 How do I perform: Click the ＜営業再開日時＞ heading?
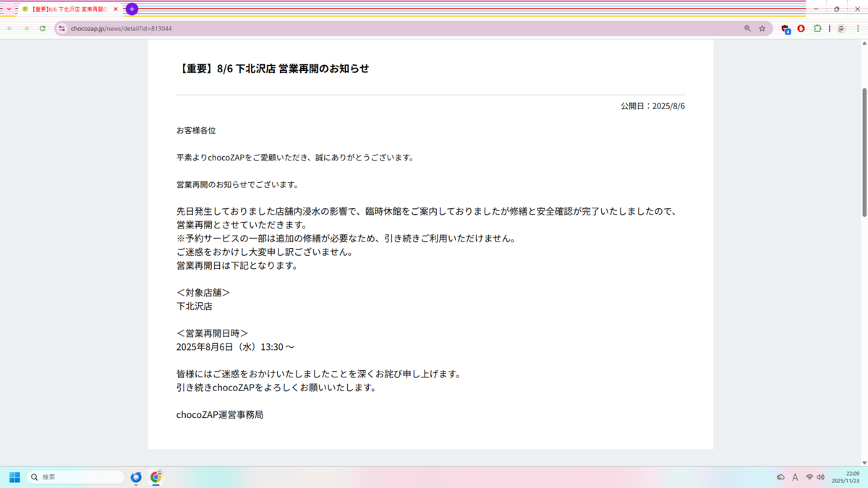[x=213, y=333]
